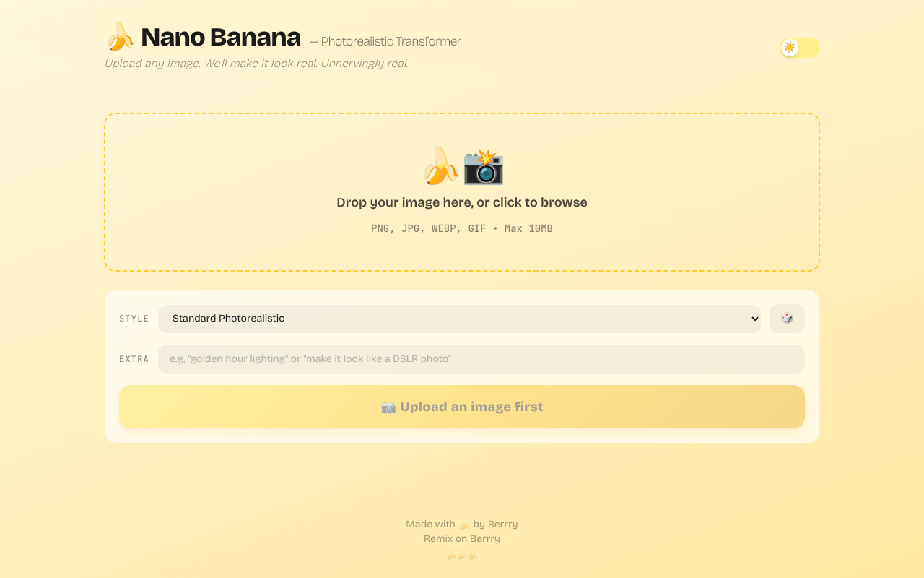Viewport: 924px width, 578px height.
Task: Click the EXTRA instructions text field
Action: (479, 358)
